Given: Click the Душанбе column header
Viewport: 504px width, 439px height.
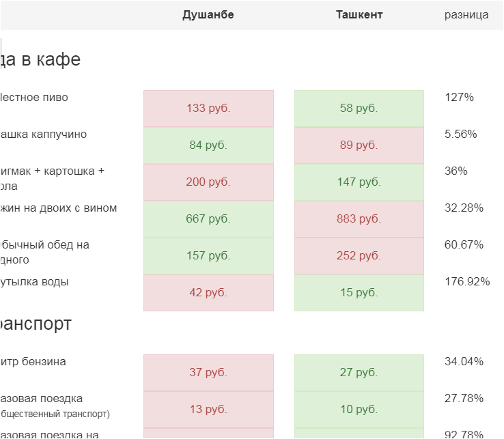Looking at the screenshot, I should [208, 15].
